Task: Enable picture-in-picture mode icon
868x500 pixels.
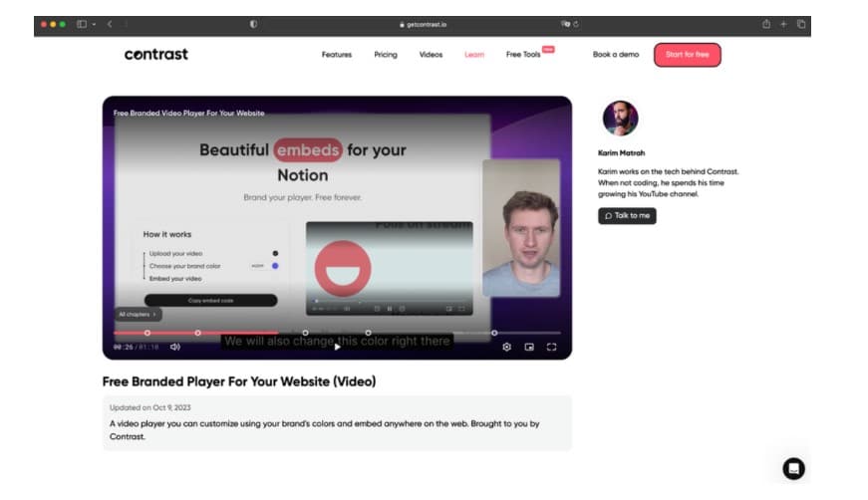Action: click(x=529, y=347)
